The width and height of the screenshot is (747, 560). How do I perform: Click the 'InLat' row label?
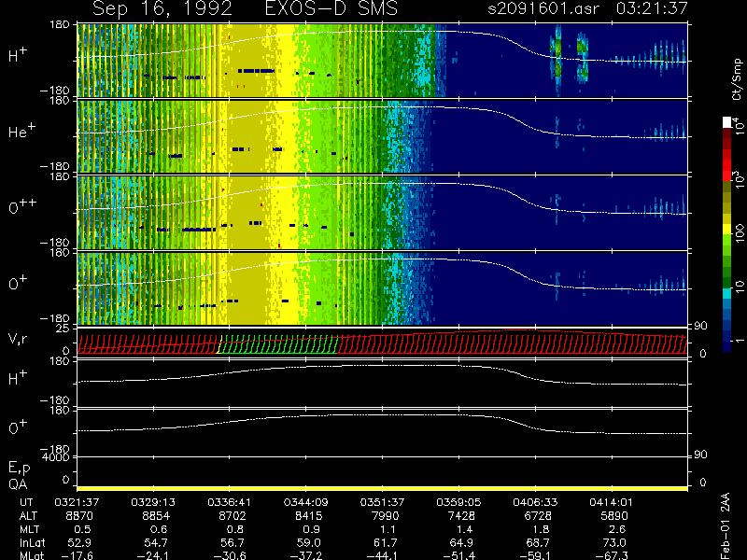coord(32,543)
